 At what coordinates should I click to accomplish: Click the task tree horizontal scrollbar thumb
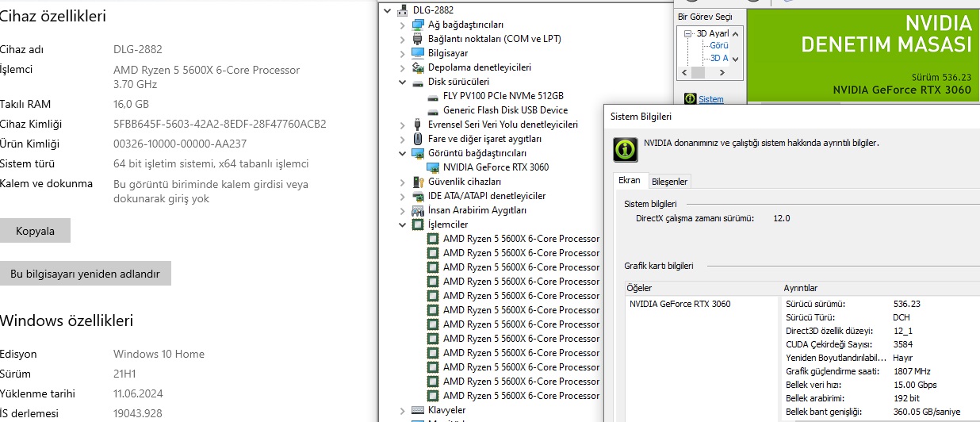tap(698, 72)
